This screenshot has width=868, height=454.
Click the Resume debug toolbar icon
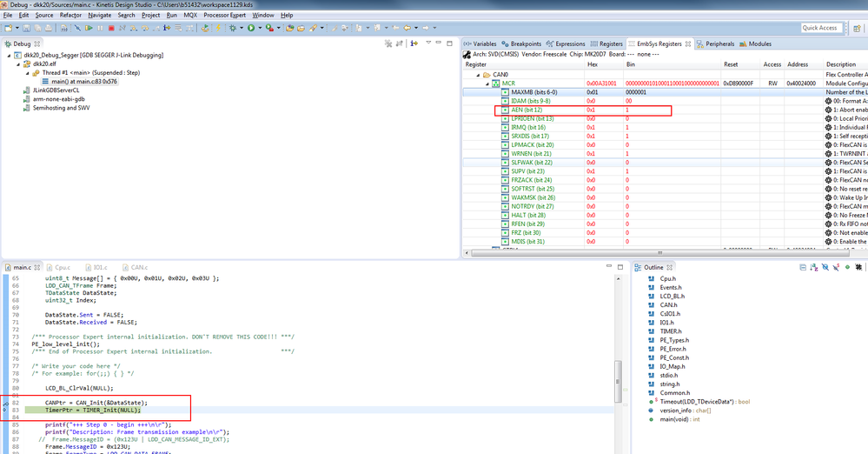pyautogui.click(x=89, y=28)
